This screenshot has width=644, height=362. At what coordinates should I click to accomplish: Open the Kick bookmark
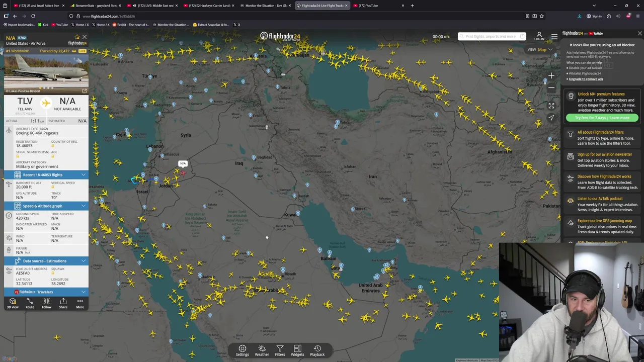[43, 25]
